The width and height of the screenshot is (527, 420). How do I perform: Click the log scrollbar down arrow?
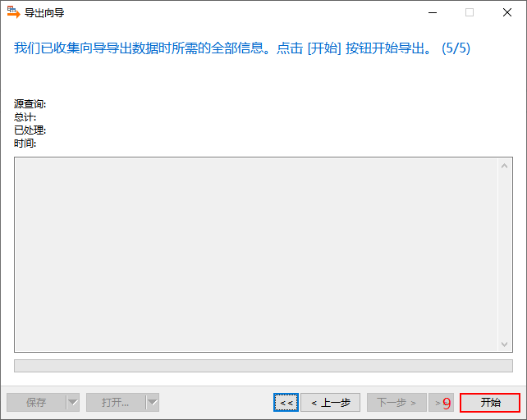[504, 344]
